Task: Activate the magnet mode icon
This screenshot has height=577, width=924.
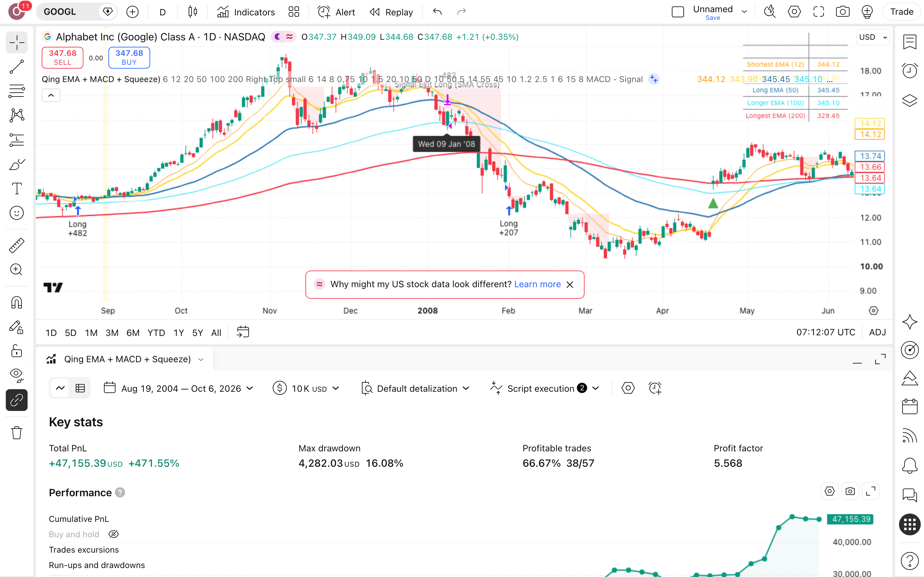Action: (x=16, y=303)
